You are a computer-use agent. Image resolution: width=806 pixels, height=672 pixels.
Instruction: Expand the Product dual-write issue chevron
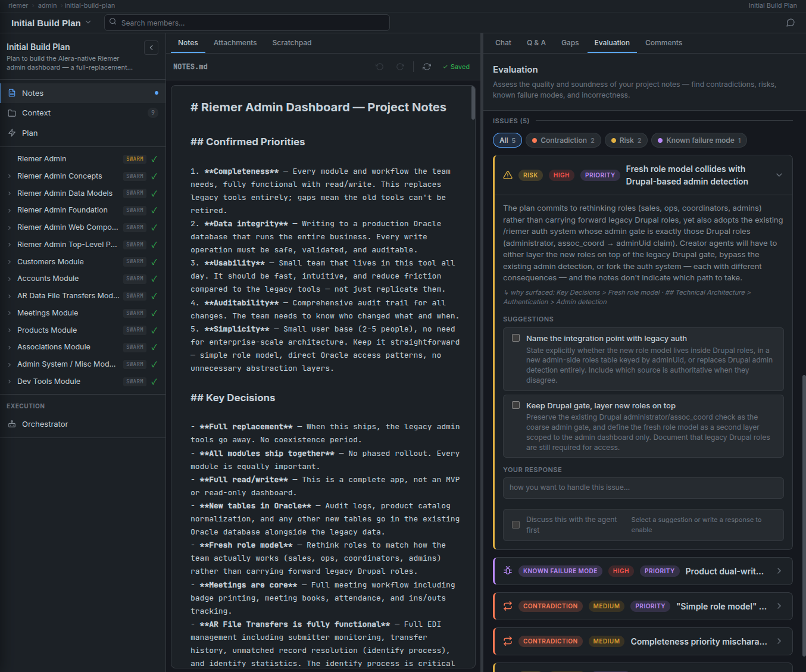tap(779, 571)
